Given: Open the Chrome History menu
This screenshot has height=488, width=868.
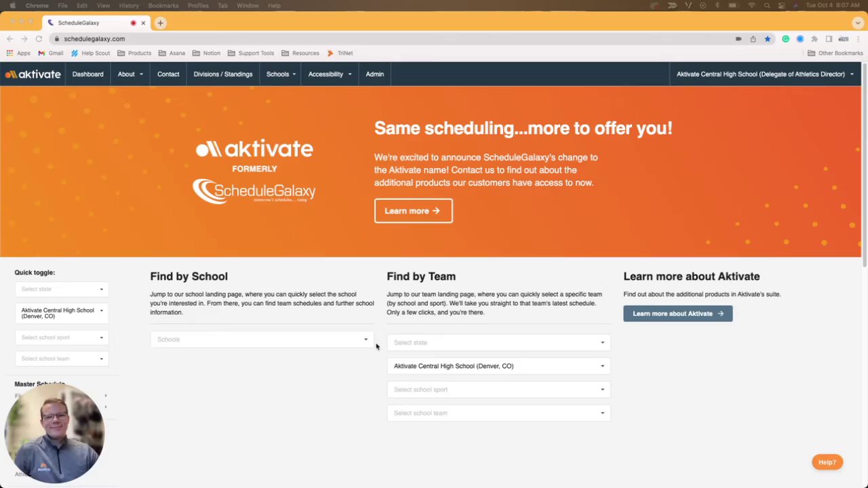Looking at the screenshot, I should pos(129,5).
